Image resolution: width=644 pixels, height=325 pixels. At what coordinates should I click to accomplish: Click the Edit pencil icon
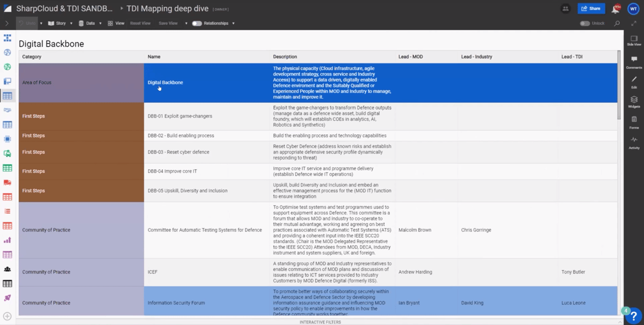pos(634,81)
